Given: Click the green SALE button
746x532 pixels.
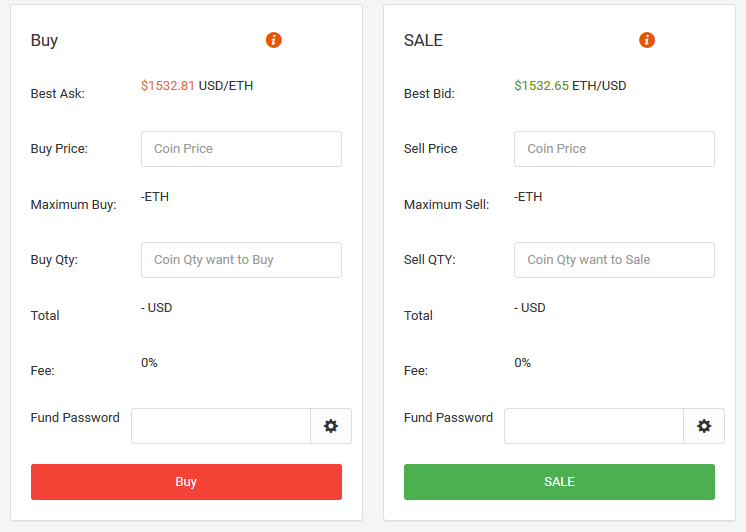Looking at the screenshot, I should [560, 482].
